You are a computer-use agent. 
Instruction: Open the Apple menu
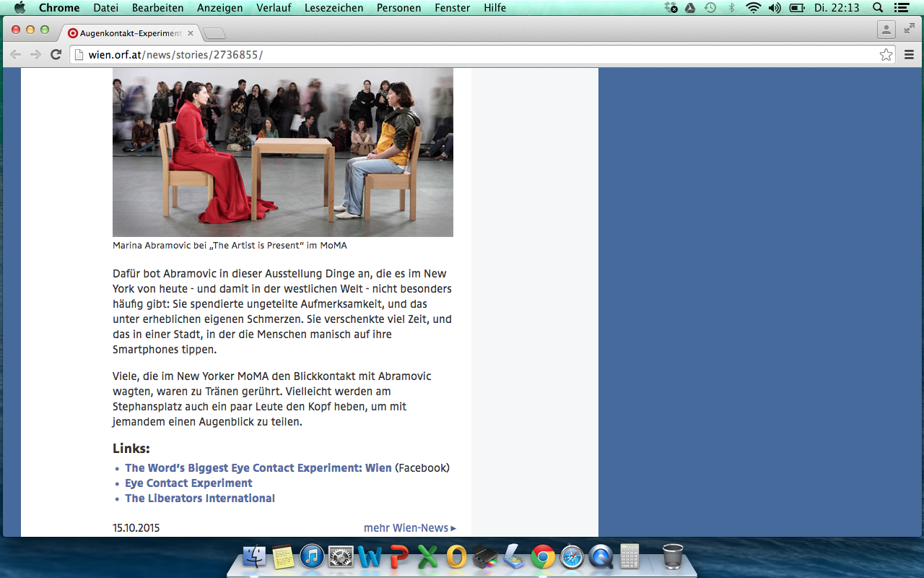tap(19, 8)
